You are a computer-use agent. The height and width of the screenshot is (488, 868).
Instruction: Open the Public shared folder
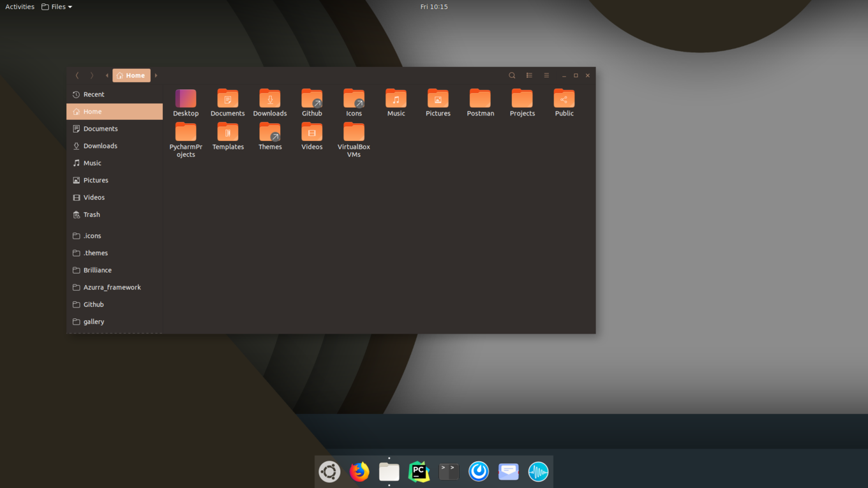[564, 99]
